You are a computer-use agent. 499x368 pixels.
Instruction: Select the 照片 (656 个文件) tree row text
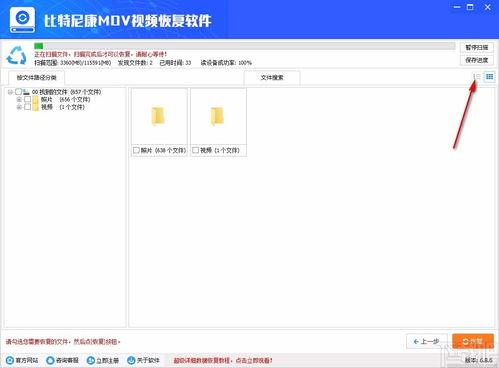(x=65, y=99)
